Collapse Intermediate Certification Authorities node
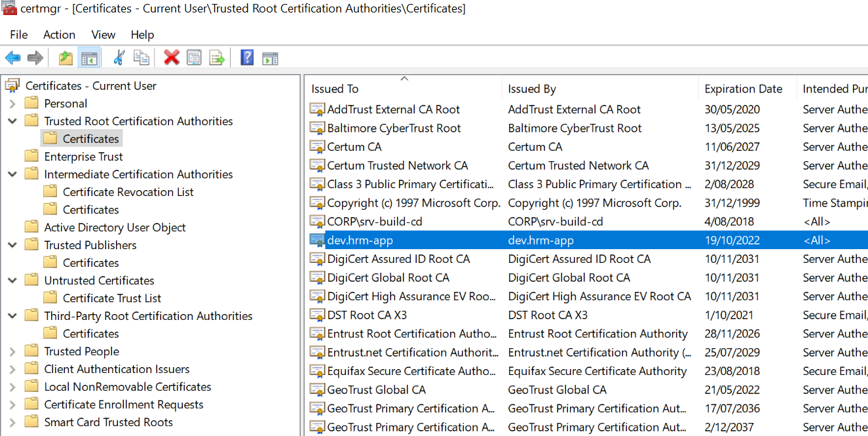This screenshot has height=436, width=868. click(x=12, y=174)
